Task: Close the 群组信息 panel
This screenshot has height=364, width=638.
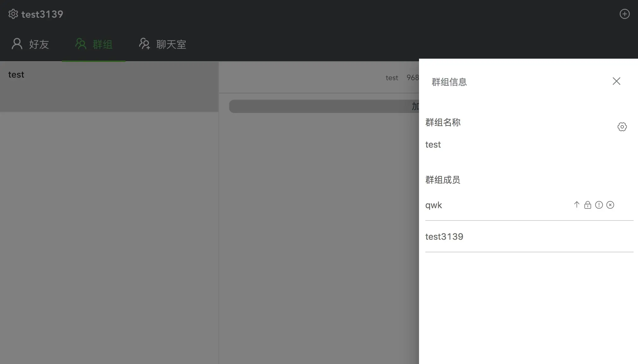Action: pos(616,81)
